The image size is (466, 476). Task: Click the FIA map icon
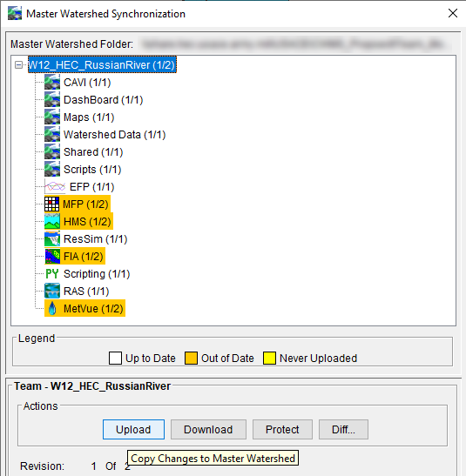[52, 256]
